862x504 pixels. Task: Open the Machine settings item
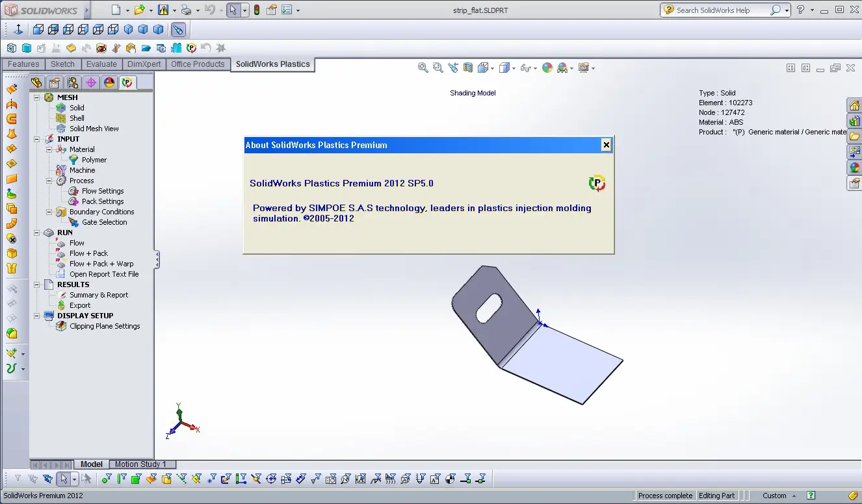(83, 170)
